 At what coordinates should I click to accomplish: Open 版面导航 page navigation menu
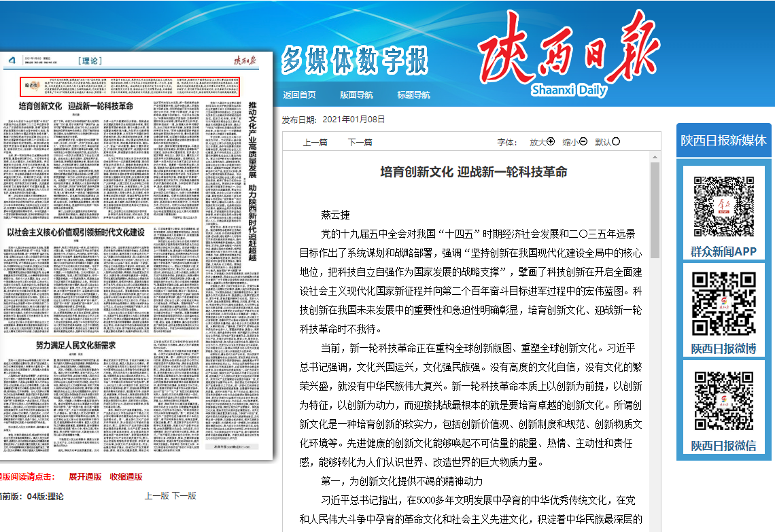(x=356, y=95)
